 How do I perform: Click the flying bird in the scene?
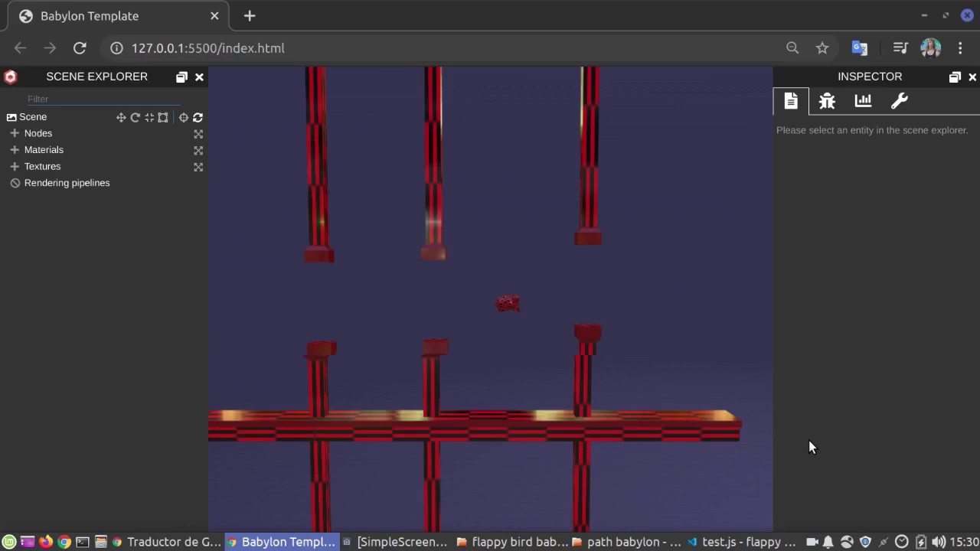[x=508, y=304]
